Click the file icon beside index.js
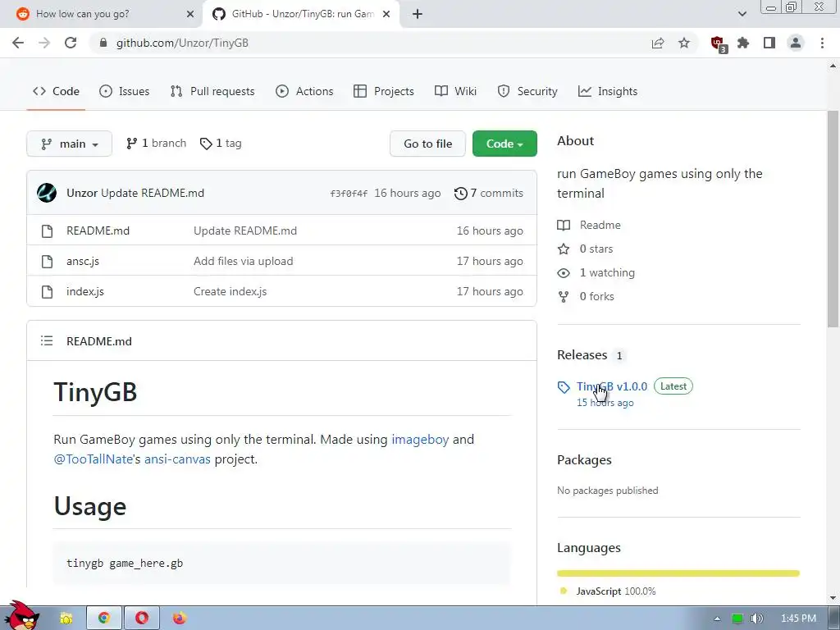 click(x=47, y=292)
